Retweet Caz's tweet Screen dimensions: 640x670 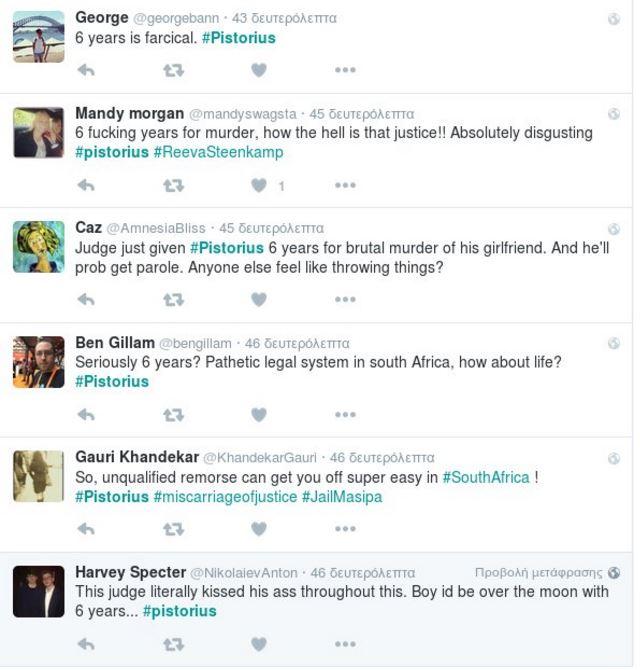pos(173,299)
